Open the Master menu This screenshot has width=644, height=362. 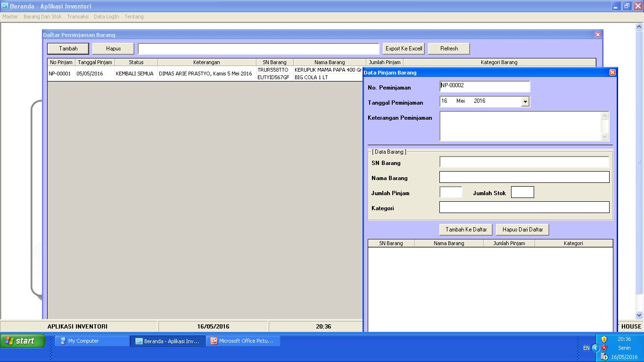(x=10, y=16)
